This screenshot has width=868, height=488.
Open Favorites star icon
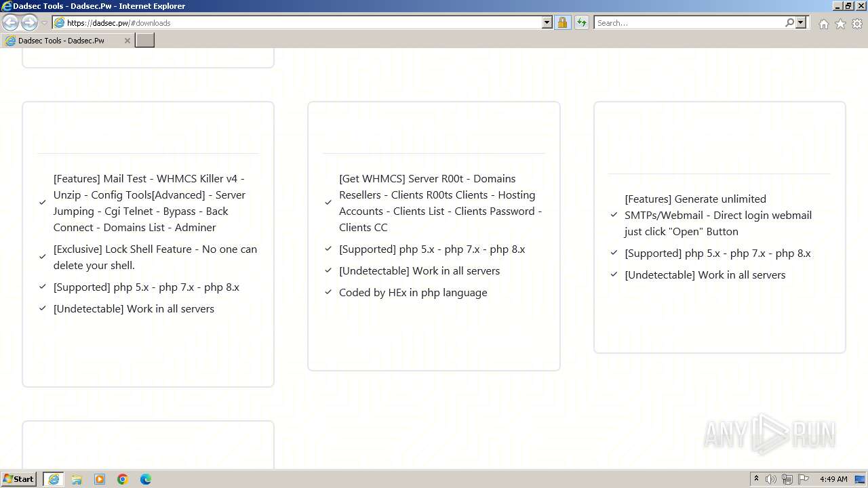coord(840,24)
